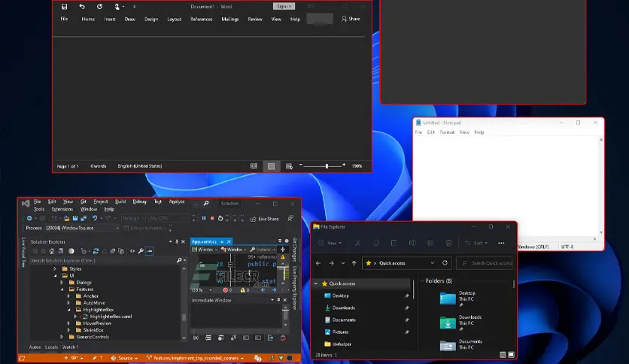Click Sync with Active Document in Solution Explorer
Viewport: 629px width, 364px height.
click(x=96, y=251)
